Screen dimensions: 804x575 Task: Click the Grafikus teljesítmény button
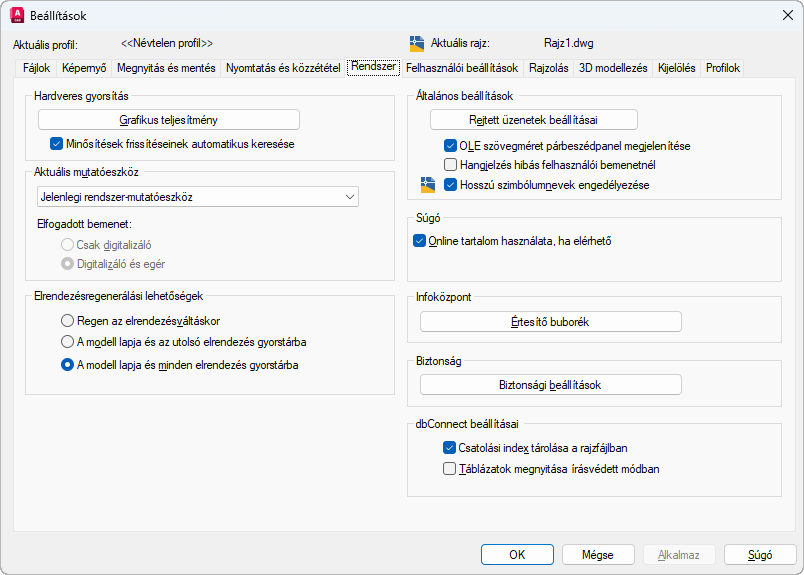pos(197,120)
